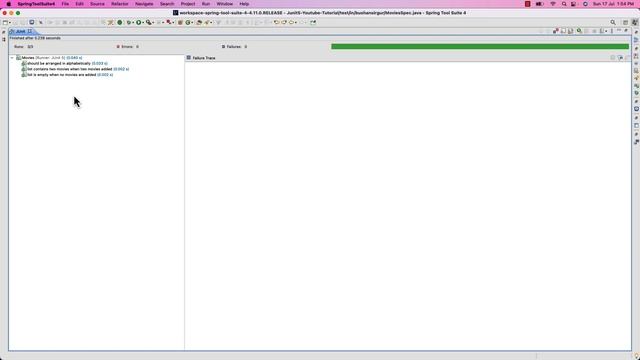The image size is (640, 360).
Task: Open the Project menu
Action: pos(188,4)
